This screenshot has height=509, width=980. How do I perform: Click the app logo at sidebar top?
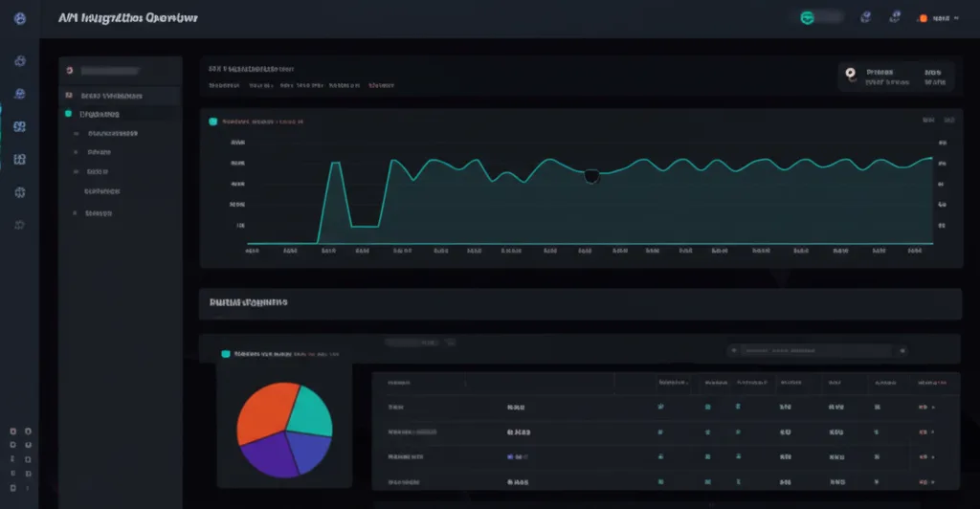click(x=20, y=19)
